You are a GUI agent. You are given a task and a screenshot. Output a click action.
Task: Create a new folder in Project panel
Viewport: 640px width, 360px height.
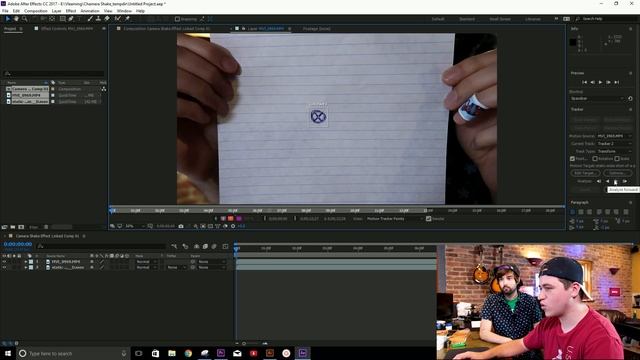click(13, 227)
